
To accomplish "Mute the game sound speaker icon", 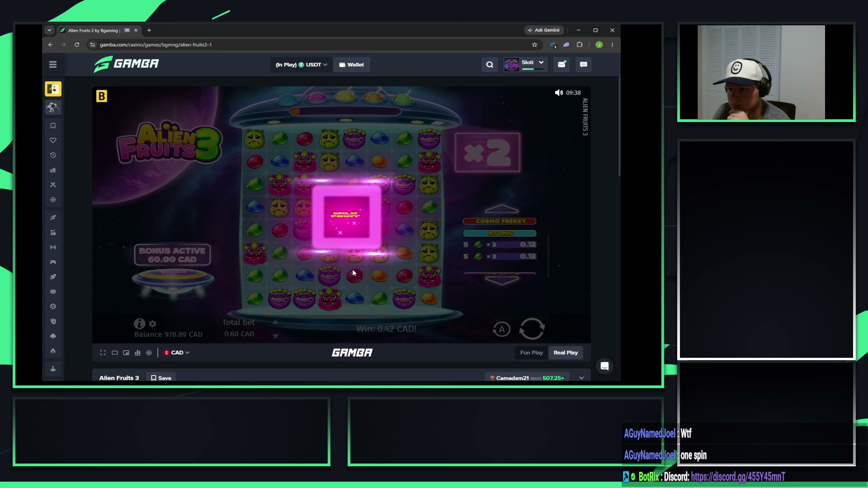I will pos(559,93).
